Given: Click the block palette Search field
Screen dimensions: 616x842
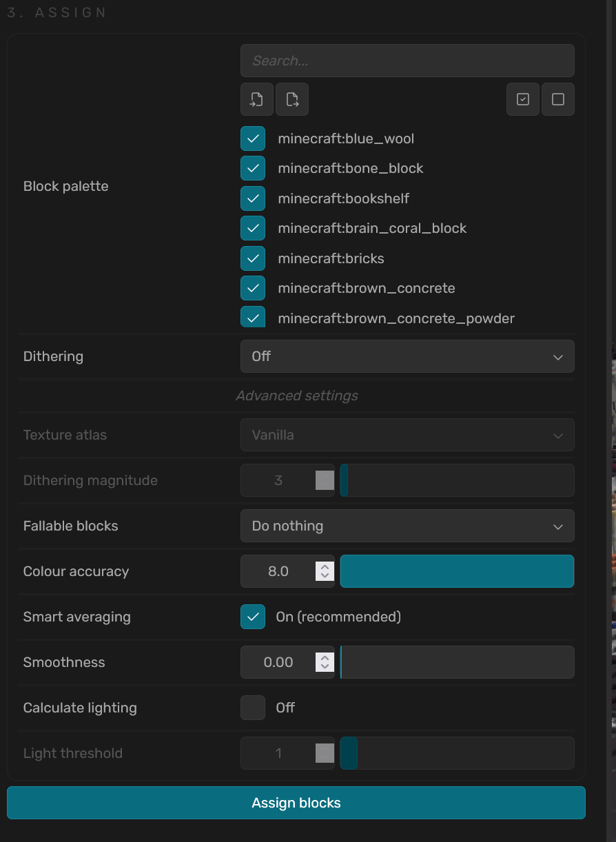Looking at the screenshot, I should pos(407,61).
